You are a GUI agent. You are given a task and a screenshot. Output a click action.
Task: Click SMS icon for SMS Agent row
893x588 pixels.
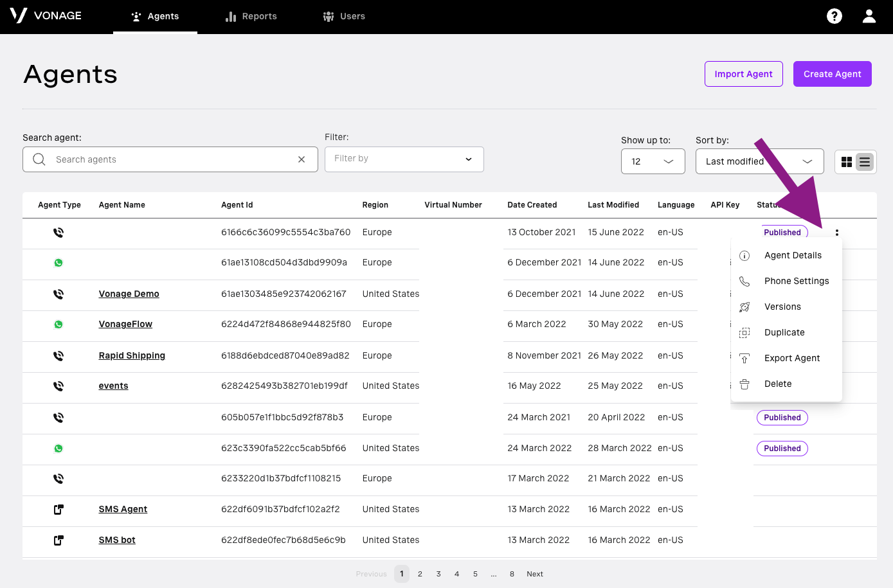[x=59, y=510]
